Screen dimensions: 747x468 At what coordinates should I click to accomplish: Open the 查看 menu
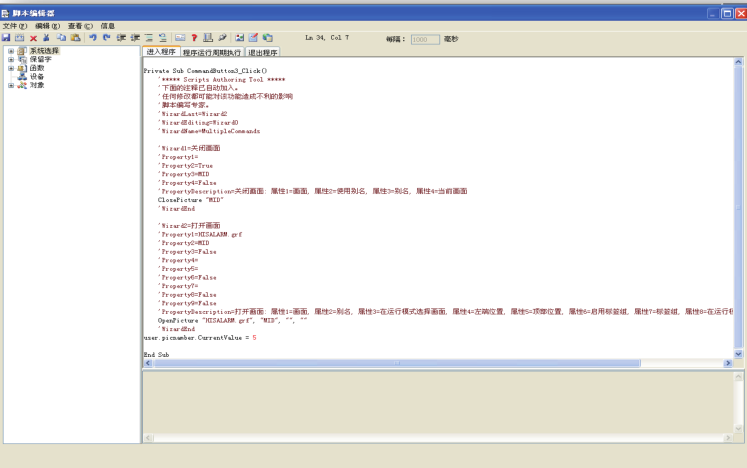[x=80, y=26]
